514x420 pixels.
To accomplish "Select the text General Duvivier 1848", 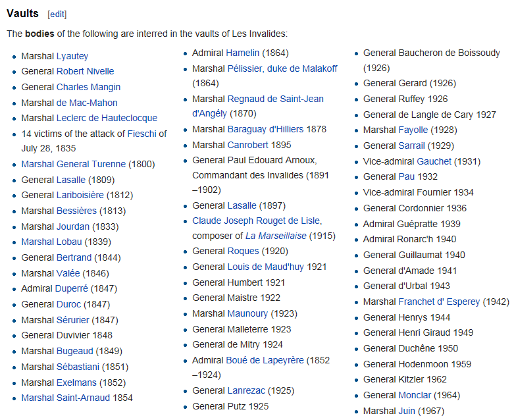I will pos(67,335).
